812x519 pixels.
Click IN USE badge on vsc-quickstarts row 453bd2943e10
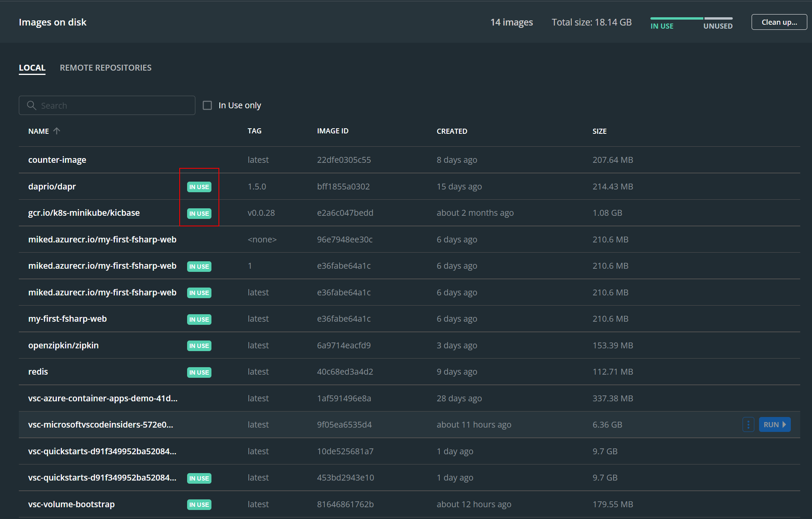199,478
